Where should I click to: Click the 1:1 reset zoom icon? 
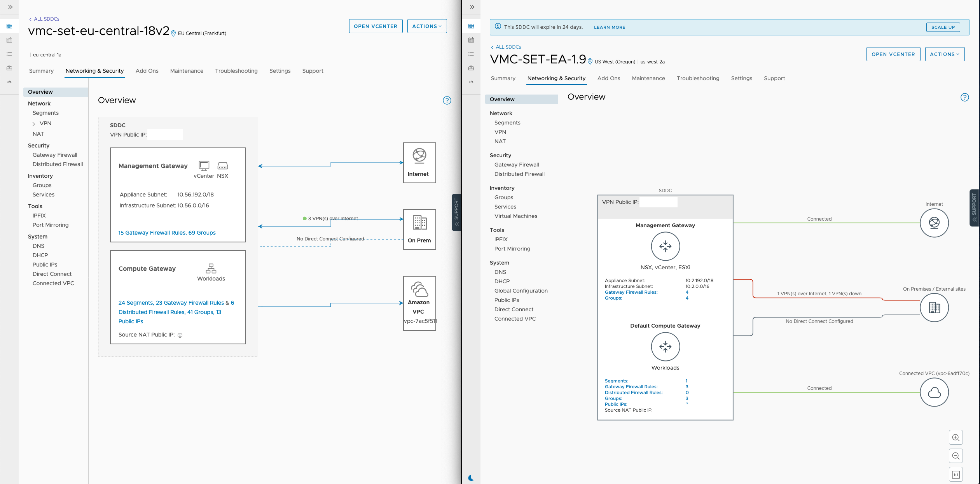[x=956, y=474]
